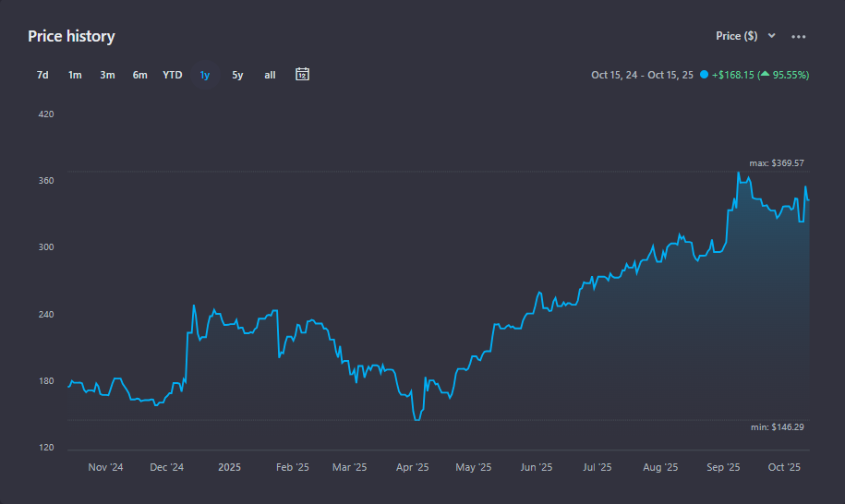The height and width of the screenshot is (504, 845).
Task: Open the custom date range calendar icon
Action: pos(302,74)
